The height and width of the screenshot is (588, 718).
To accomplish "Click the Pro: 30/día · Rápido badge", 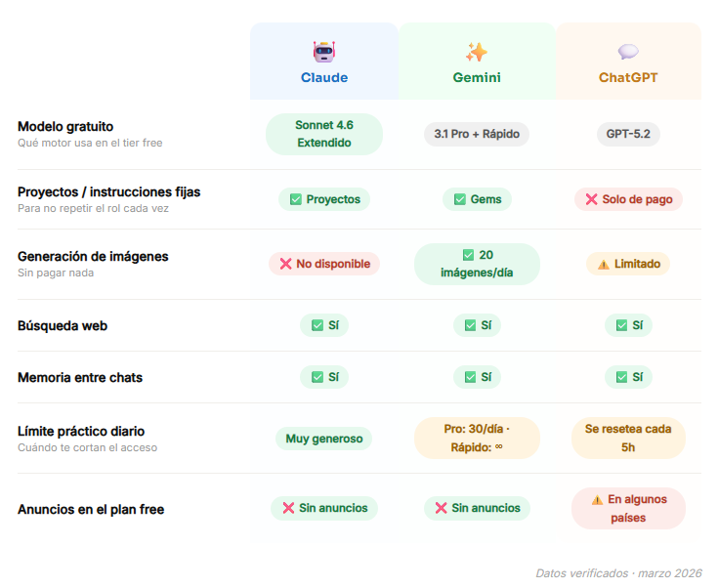I will click(x=477, y=439).
